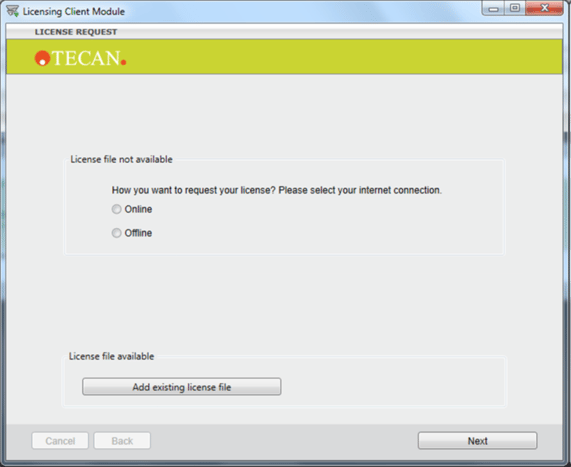Click Add existing license file button

pos(181,386)
